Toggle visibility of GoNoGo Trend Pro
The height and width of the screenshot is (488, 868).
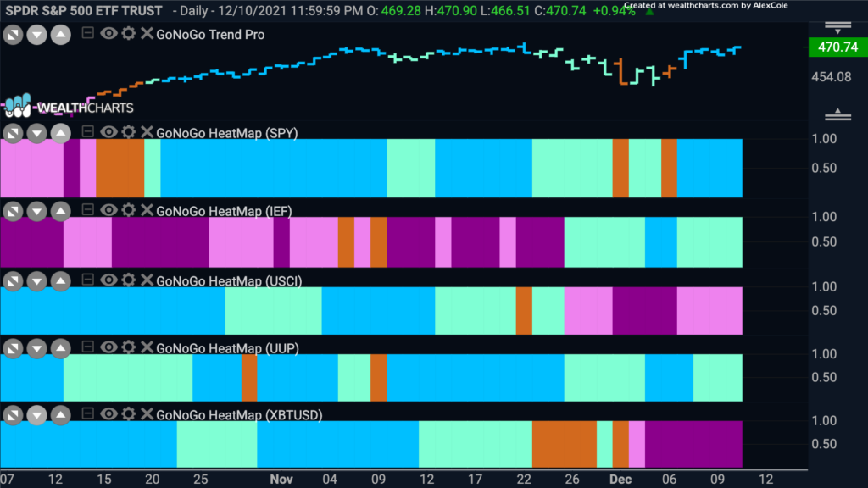108,34
